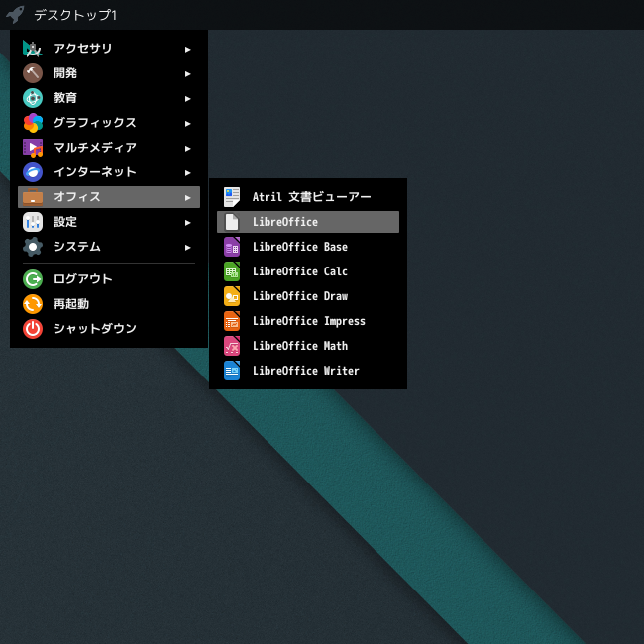This screenshot has height=644, width=644.
Task: Expand the 開発 submenu arrow
Action: click(x=187, y=74)
